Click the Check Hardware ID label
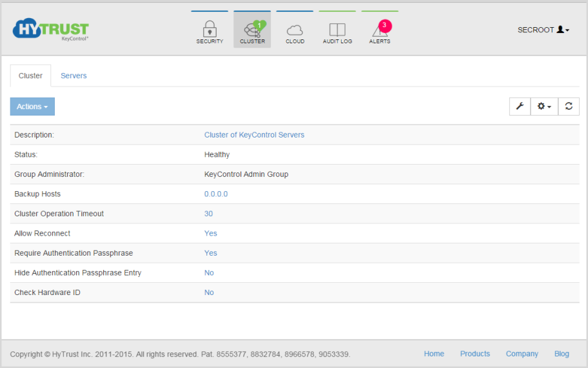This screenshot has width=588, height=368. click(47, 292)
